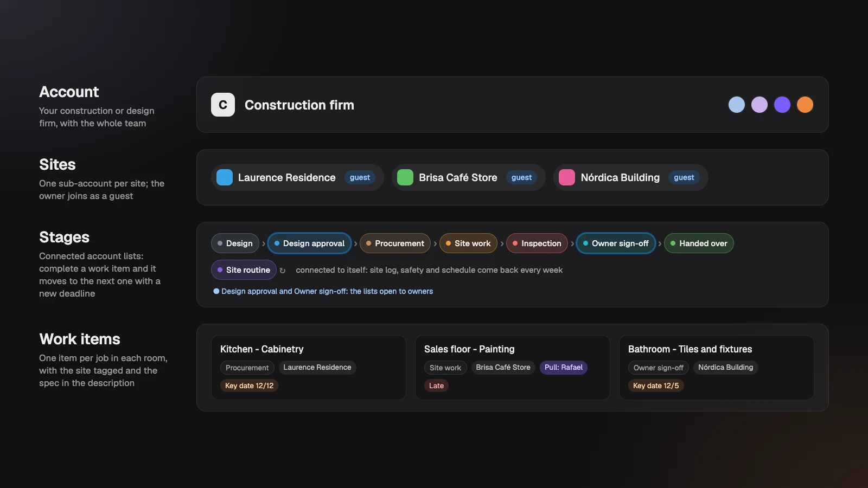Image resolution: width=868 pixels, height=488 pixels.
Task: Click Brisa Café Store tag on Sales floor card
Action: (503, 368)
